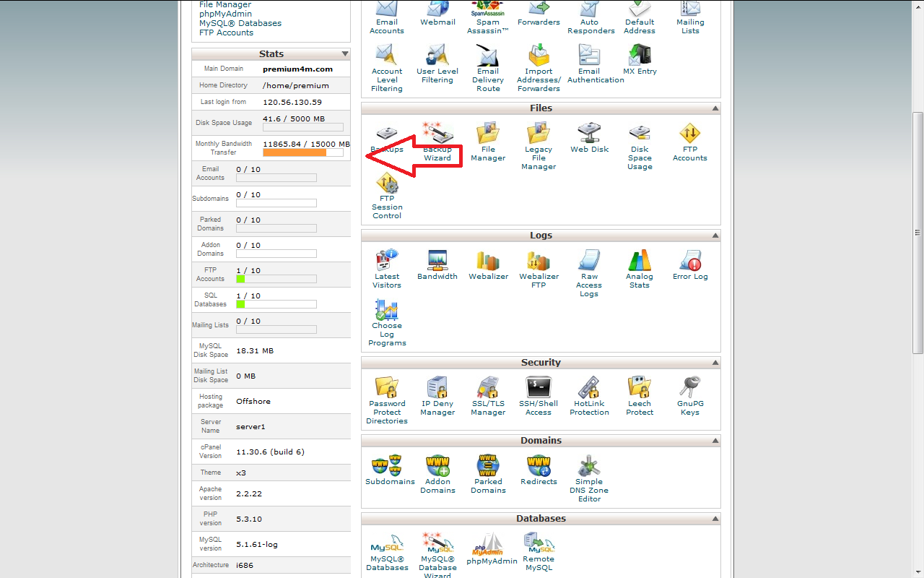Open the GnuPG Keys icon
This screenshot has width=924, height=578.
(690, 387)
